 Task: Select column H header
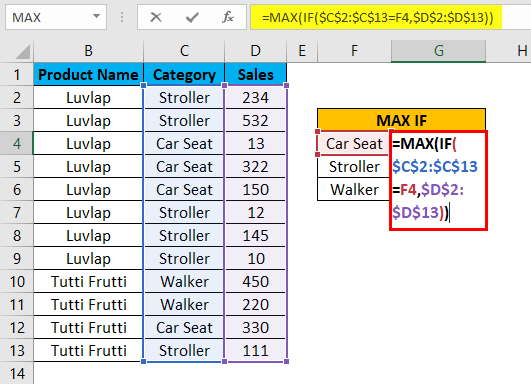pos(509,51)
